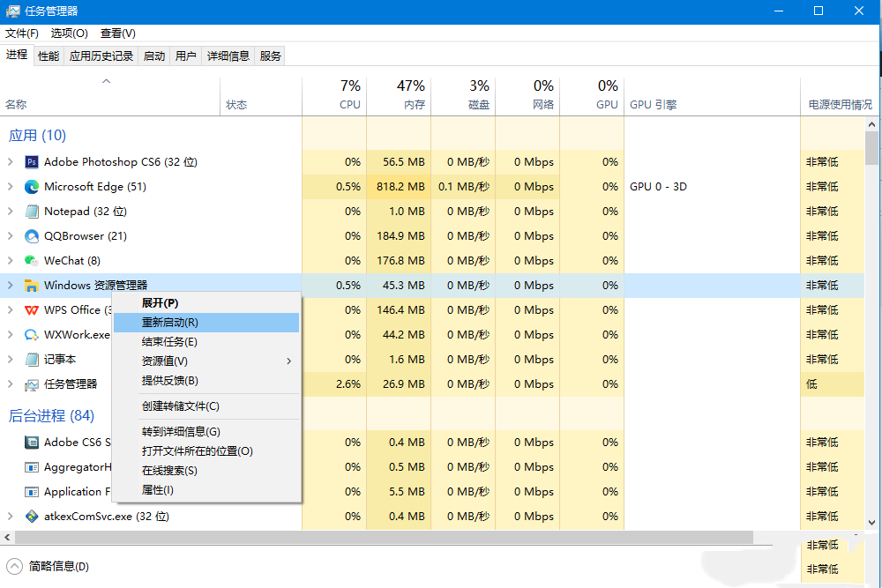Image resolution: width=882 pixels, height=588 pixels.
Task: Switch to the 服务 tab
Action: click(x=269, y=55)
